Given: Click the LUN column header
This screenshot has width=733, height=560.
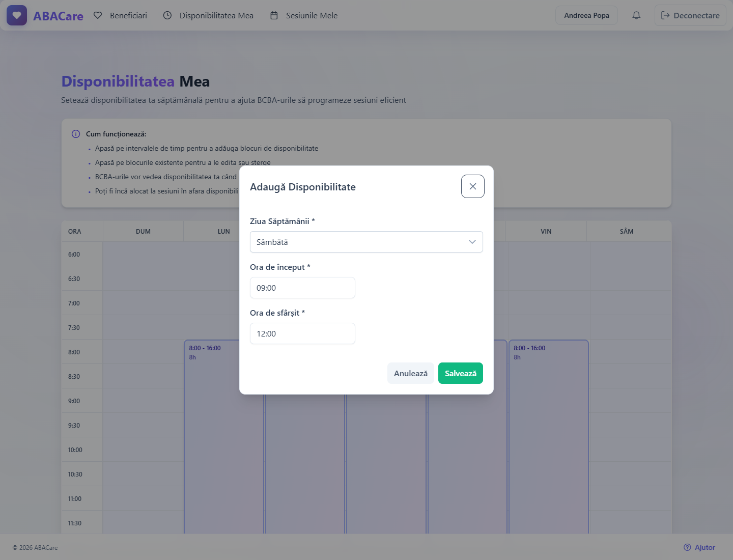Looking at the screenshot, I should (224, 231).
